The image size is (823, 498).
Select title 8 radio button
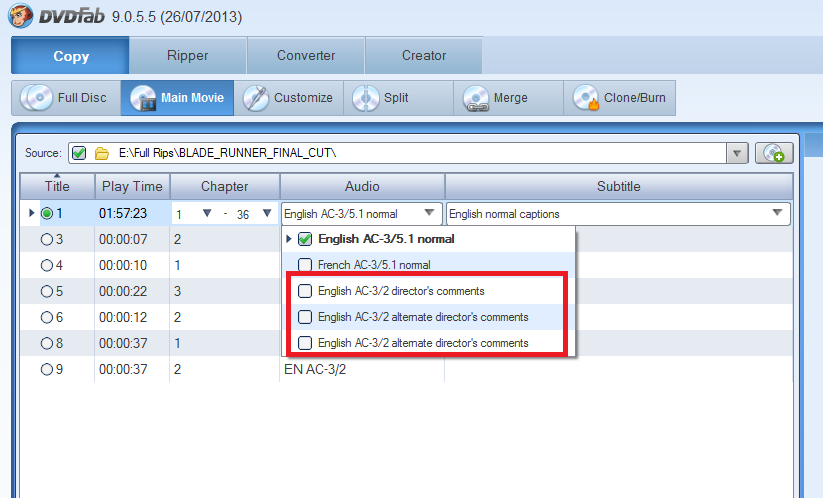[47, 343]
